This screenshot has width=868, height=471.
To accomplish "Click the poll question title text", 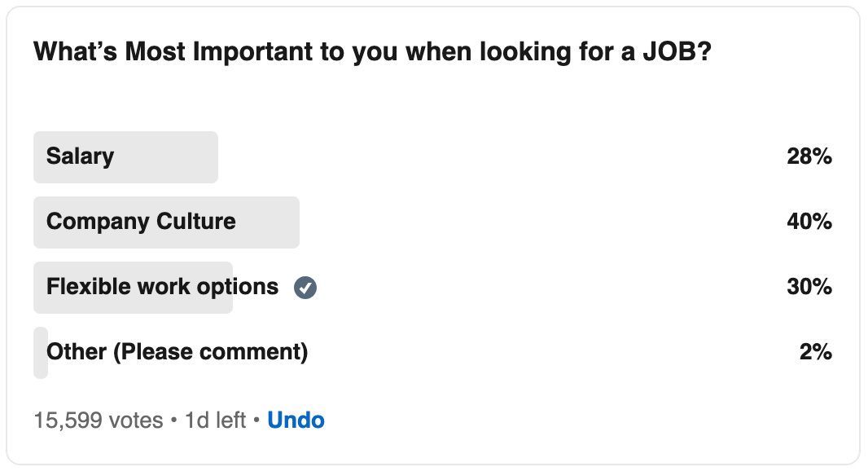I will 373,52.
